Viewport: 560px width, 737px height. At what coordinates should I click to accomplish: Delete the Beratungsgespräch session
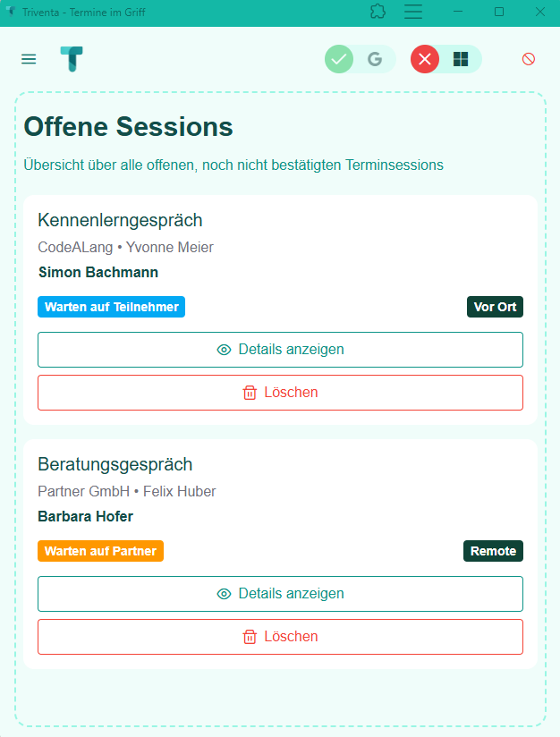coord(280,637)
